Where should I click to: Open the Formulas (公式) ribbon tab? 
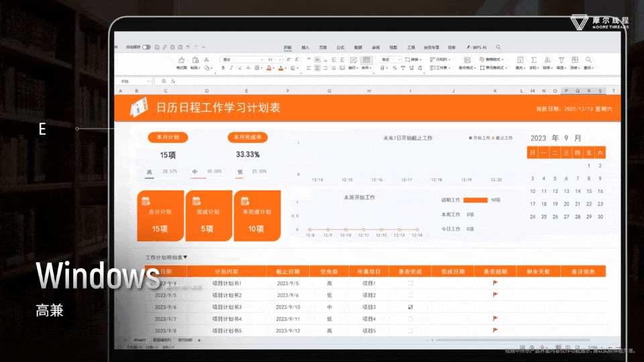click(x=340, y=48)
